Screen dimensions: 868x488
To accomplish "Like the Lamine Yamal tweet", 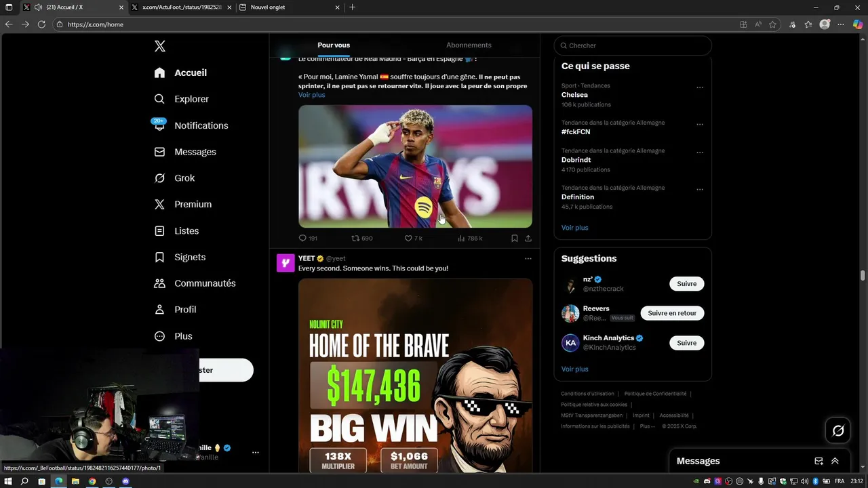I will point(413,239).
